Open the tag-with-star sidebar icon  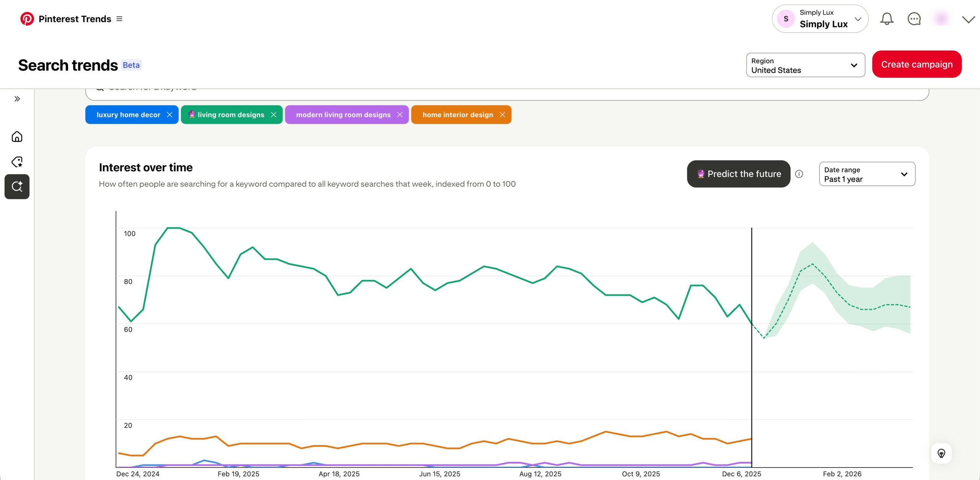[x=17, y=162]
